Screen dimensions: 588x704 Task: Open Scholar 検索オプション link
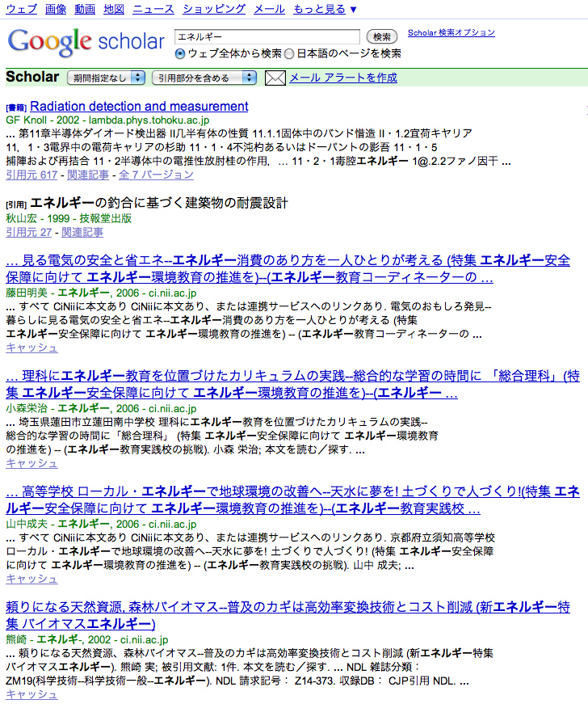coord(451,33)
